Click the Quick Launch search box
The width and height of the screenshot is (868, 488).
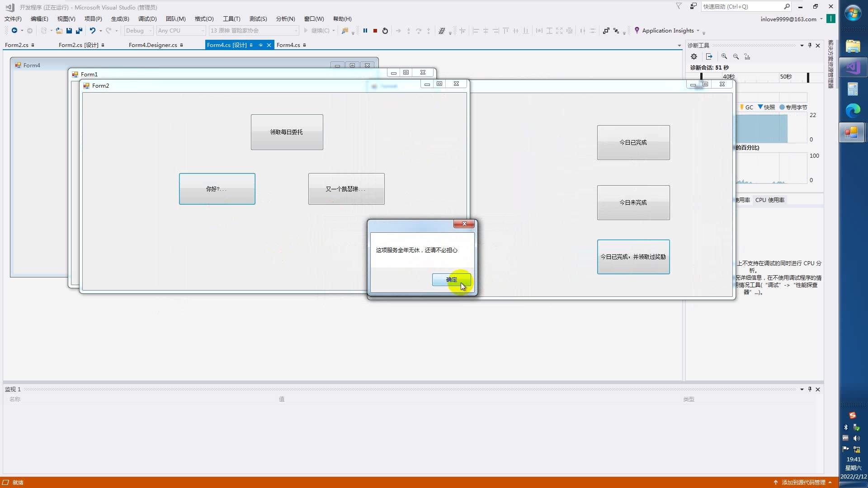741,6
